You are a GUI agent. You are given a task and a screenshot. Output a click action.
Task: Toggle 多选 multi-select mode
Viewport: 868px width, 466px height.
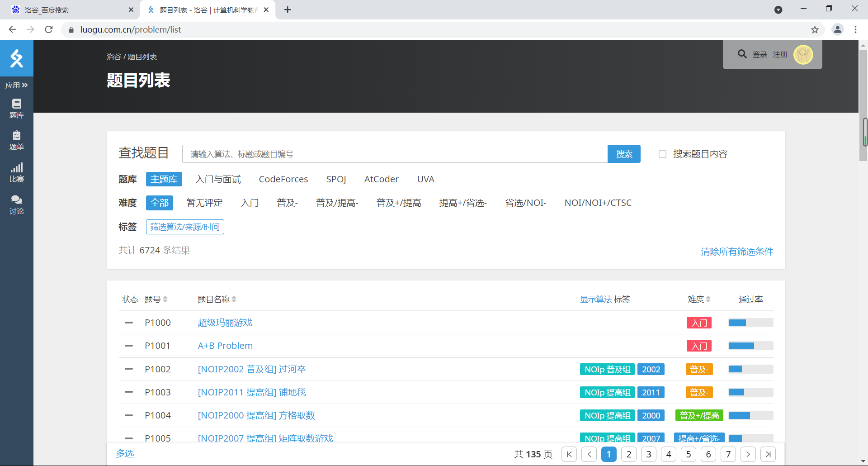tap(125, 454)
